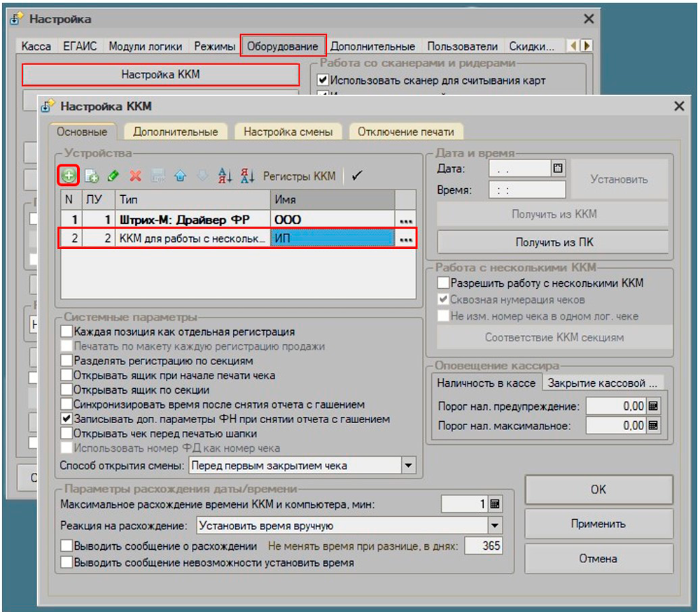The height and width of the screenshot is (612, 700).
Task: Click the green pencil edit icon
Action: click(x=113, y=176)
